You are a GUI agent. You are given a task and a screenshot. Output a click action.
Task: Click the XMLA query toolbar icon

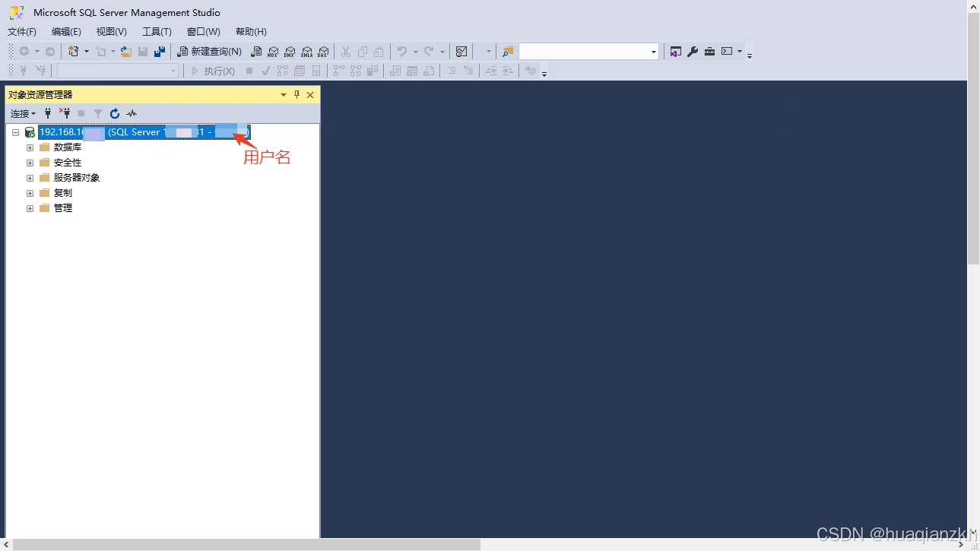pyautogui.click(x=306, y=52)
